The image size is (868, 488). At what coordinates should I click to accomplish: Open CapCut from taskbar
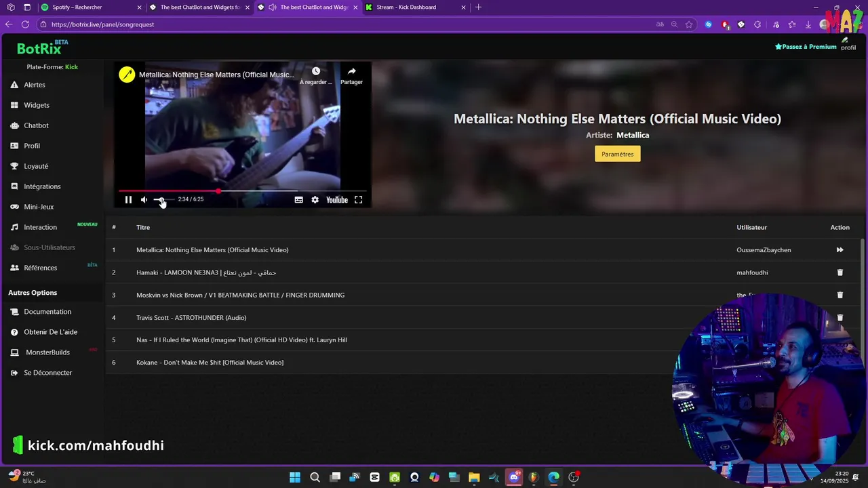tap(374, 477)
